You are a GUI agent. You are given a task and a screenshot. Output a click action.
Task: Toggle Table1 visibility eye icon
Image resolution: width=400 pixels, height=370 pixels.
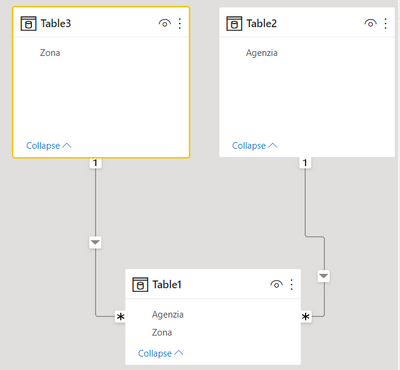[276, 284]
